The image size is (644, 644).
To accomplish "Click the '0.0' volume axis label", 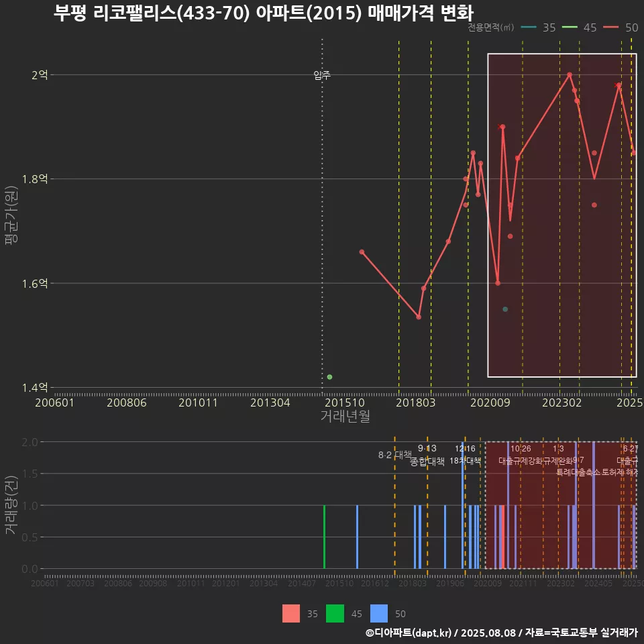I will point(30,569).
